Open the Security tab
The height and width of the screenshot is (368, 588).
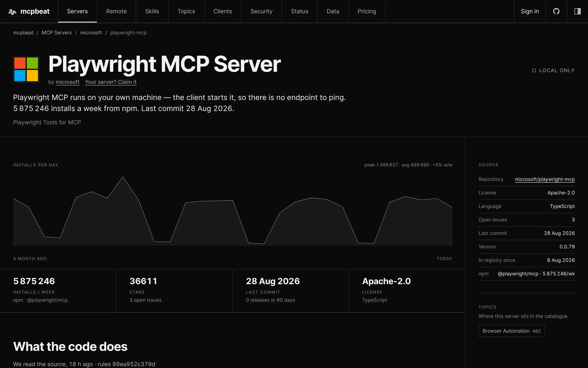262,11
